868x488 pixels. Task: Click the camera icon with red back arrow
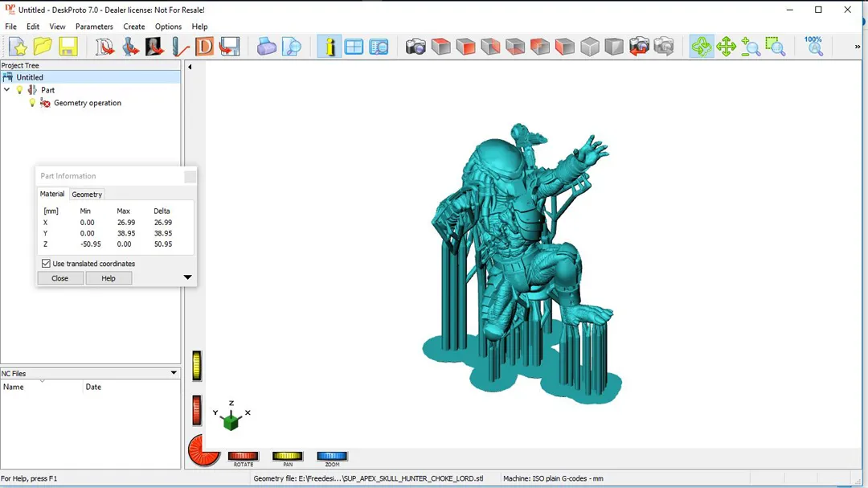coord(639,47)
